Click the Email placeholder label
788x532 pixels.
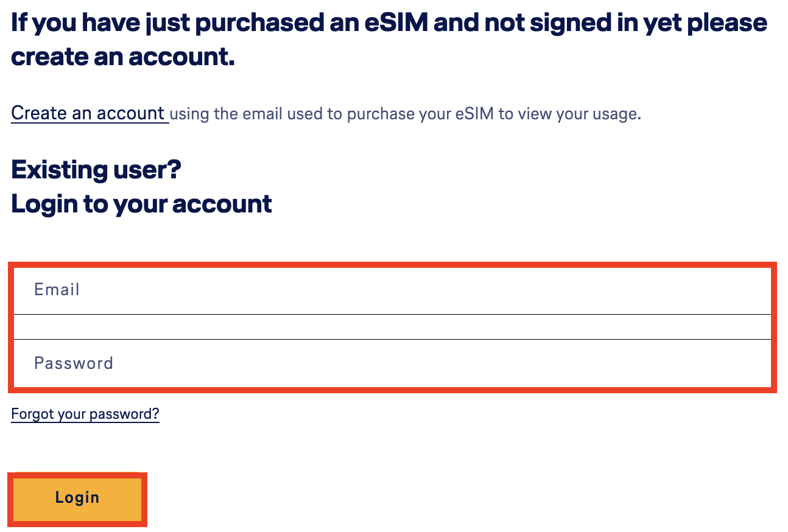(57, 290)
